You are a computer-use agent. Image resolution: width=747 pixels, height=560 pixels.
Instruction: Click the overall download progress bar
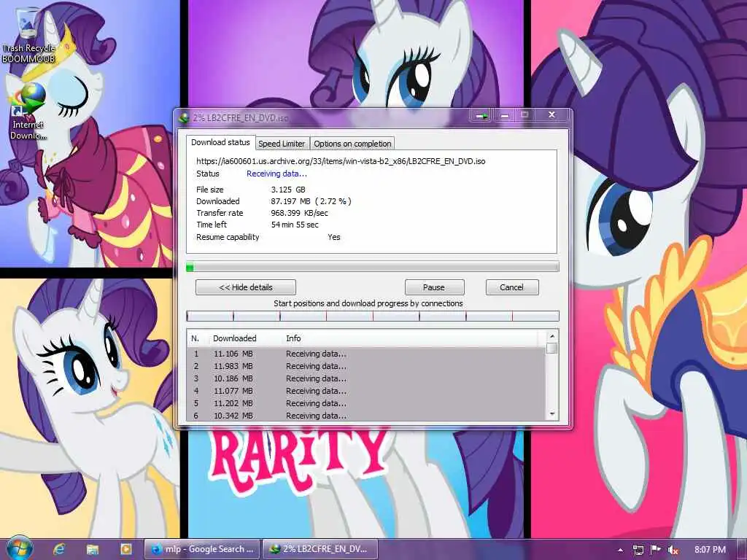[x=373, y=267]
